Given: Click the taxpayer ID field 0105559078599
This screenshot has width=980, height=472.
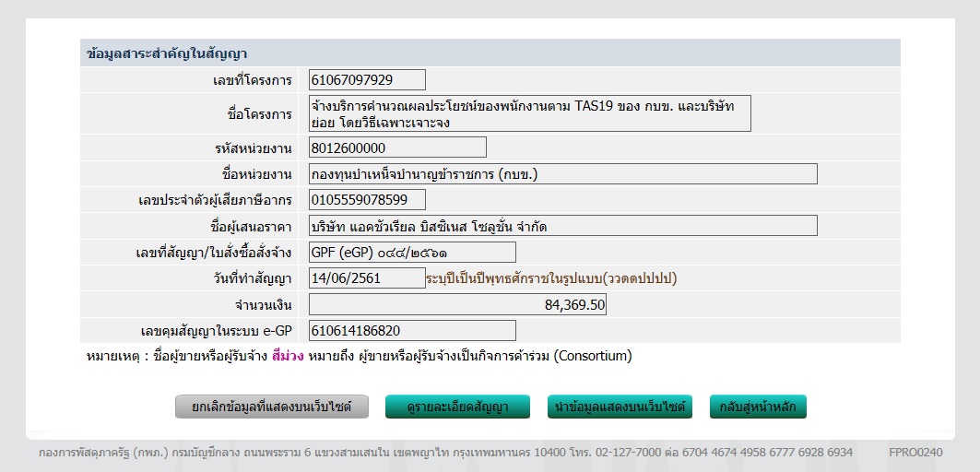Looking at the screenshot, I should click(x=367, y=200).
